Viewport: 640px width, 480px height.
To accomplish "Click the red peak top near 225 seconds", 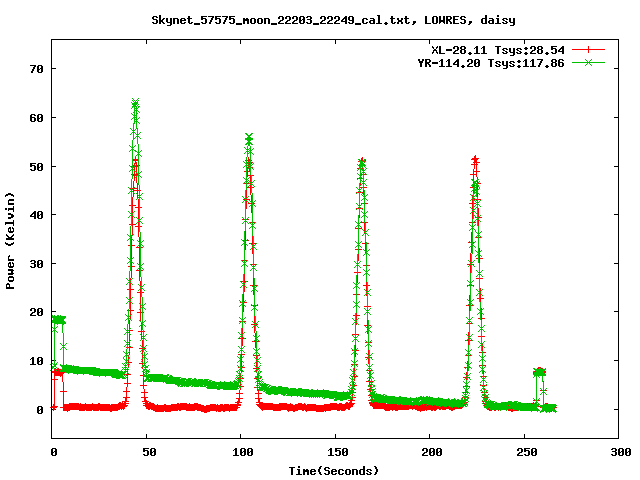I will coord(475,159).
